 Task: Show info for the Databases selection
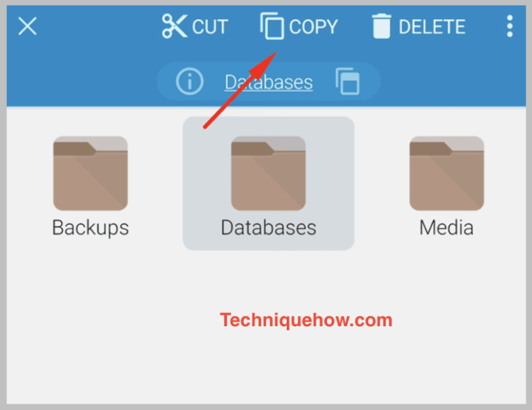(x=190, y=82)
